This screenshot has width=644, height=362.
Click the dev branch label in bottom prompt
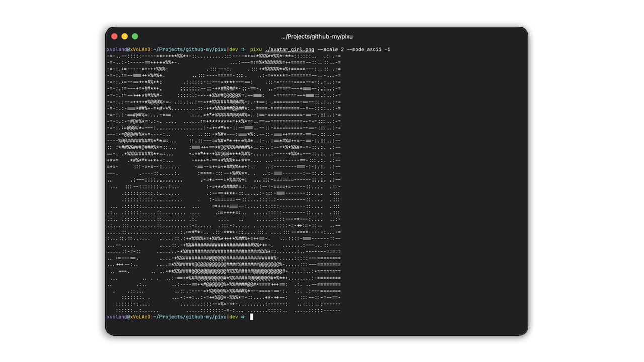tap(234, 317)
